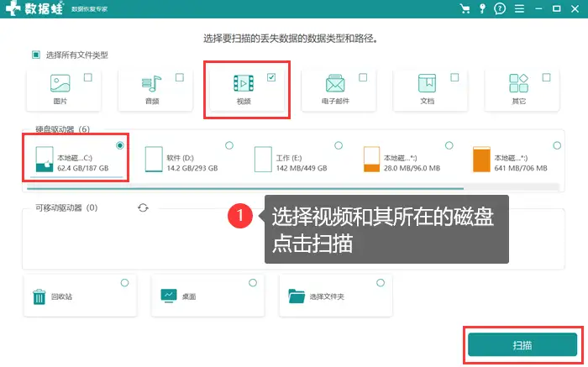
Task: Select the 96.0 MB drive radio button
Action: (x=449, y=145)
